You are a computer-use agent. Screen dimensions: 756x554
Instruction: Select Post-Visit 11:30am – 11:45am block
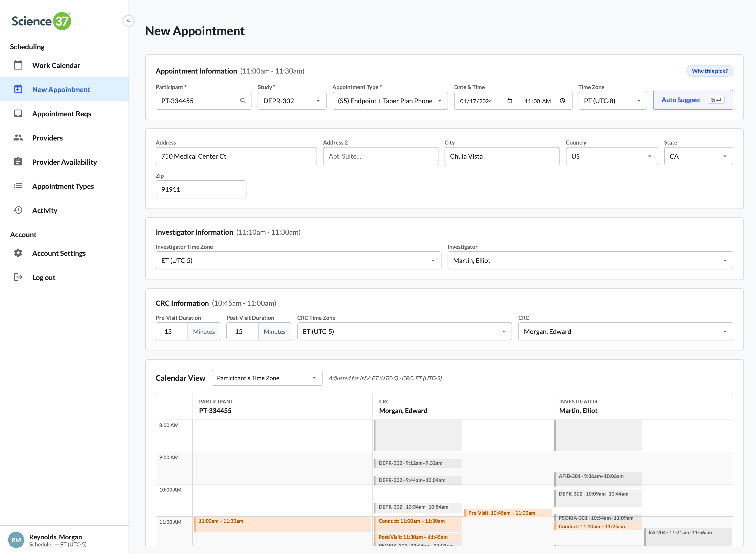(418, 537)
